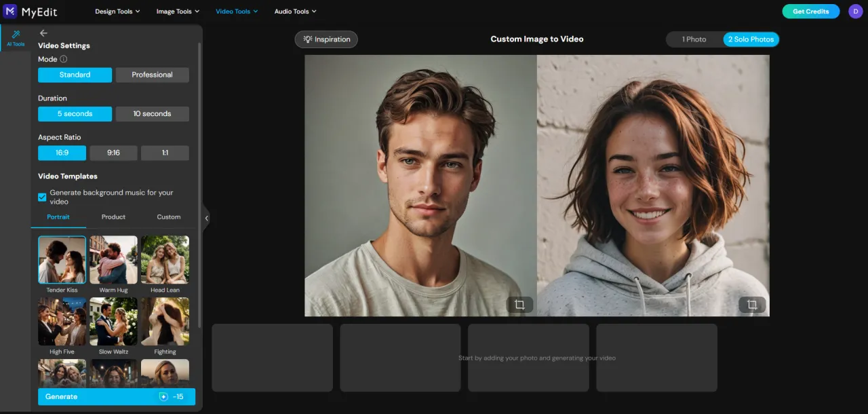Click the Video Settings heading
Viewport: 868px width, 414px height.
coord(64,45)
